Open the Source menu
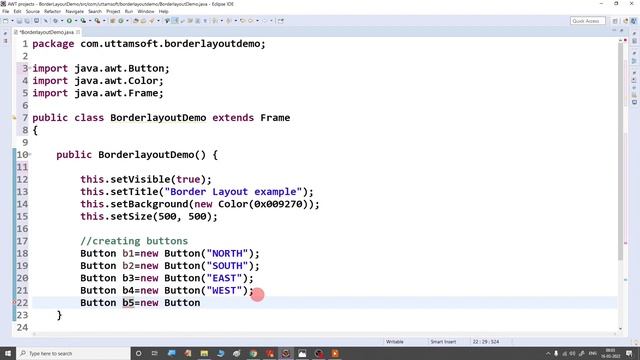The image size is (640, 360). tap(33, 11)
